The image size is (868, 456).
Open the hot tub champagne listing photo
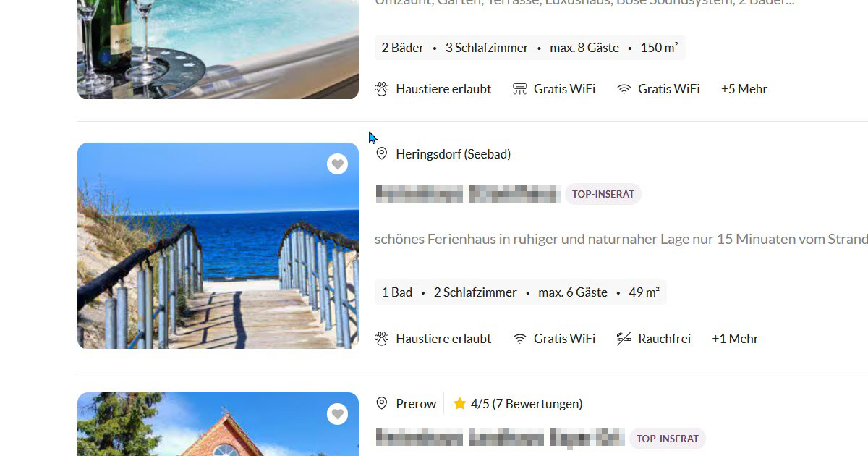point(218,49)
